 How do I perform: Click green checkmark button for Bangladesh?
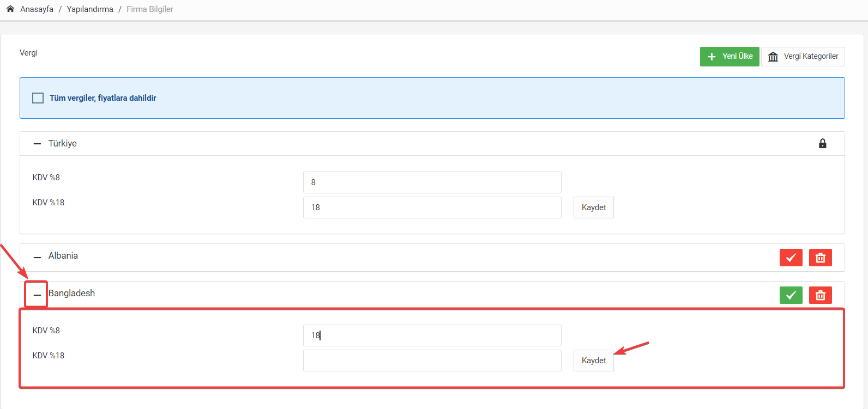tap(791, 295)
